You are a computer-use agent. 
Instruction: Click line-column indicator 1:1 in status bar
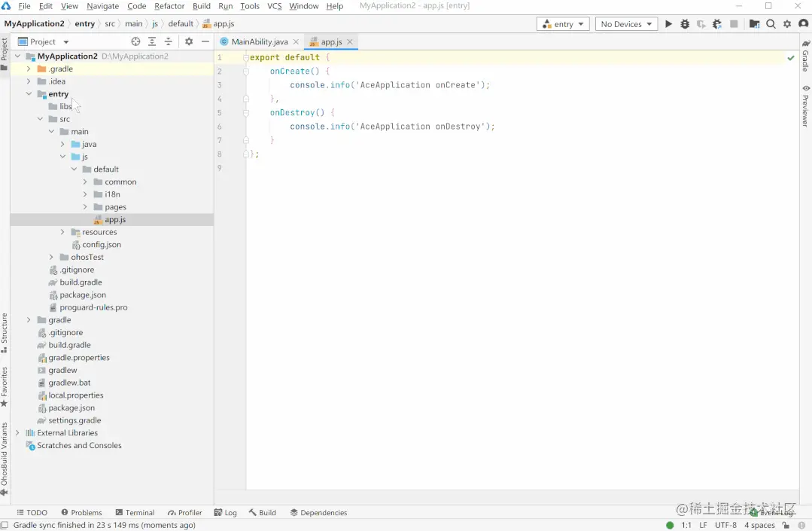(686, 525)
